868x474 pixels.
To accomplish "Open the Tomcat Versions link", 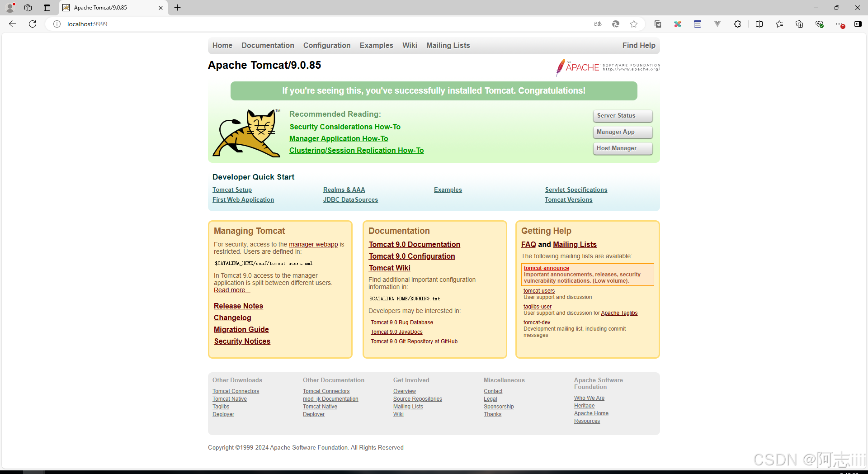I will pyautogui.click(x=568, y=200).
